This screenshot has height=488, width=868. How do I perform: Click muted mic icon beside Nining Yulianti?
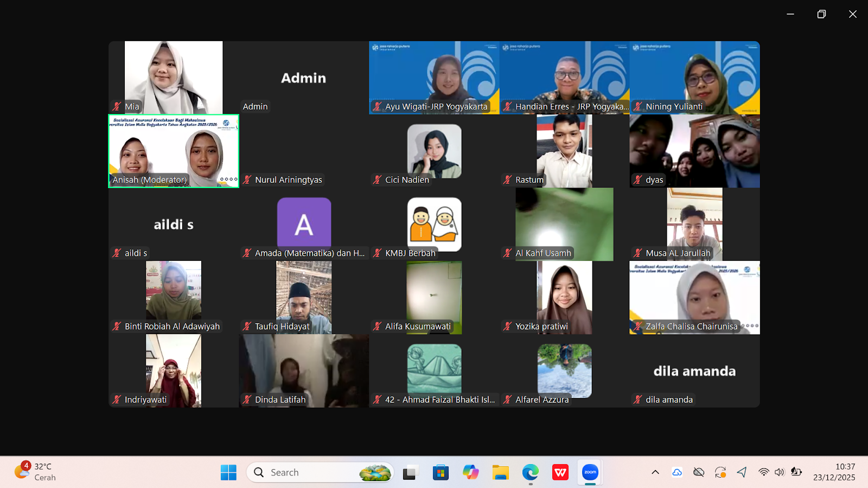[638, 106]
